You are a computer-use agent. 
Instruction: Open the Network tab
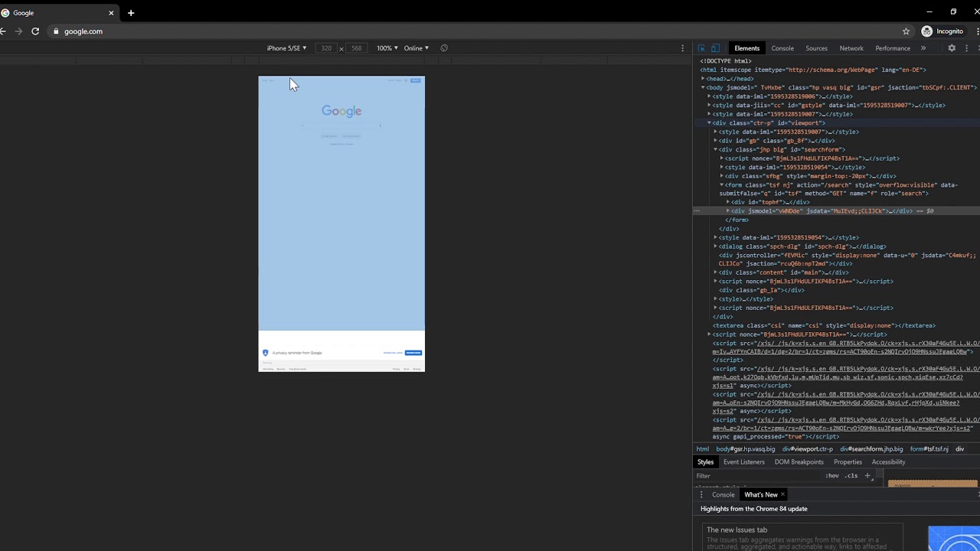(x=851, y=48)
